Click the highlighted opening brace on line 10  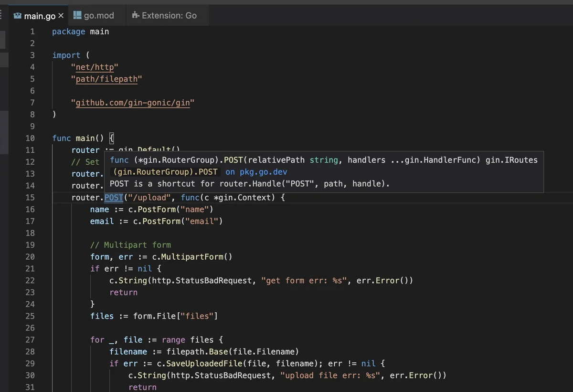(x=111, y=138)
